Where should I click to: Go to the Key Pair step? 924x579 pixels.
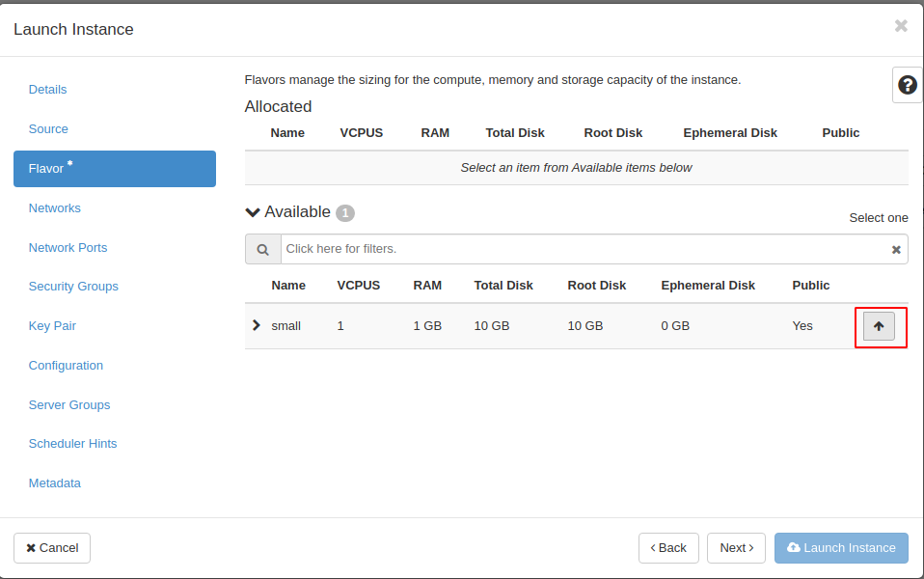coord(52,326)
